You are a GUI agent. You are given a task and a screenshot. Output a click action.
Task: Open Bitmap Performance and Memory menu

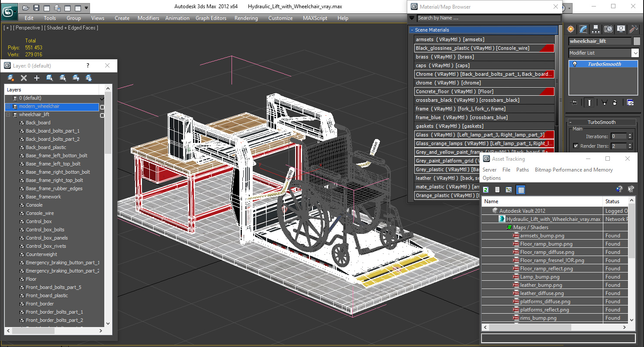(574, 170)
